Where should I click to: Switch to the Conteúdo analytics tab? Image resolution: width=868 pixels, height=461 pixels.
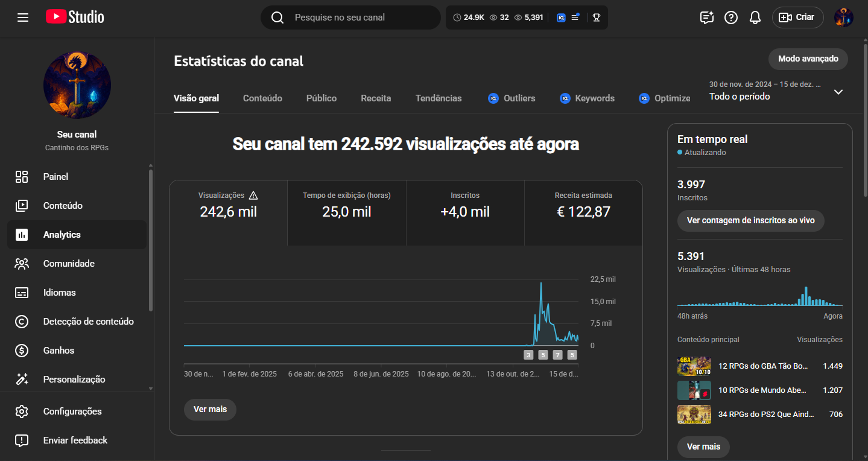pos(262,98)
